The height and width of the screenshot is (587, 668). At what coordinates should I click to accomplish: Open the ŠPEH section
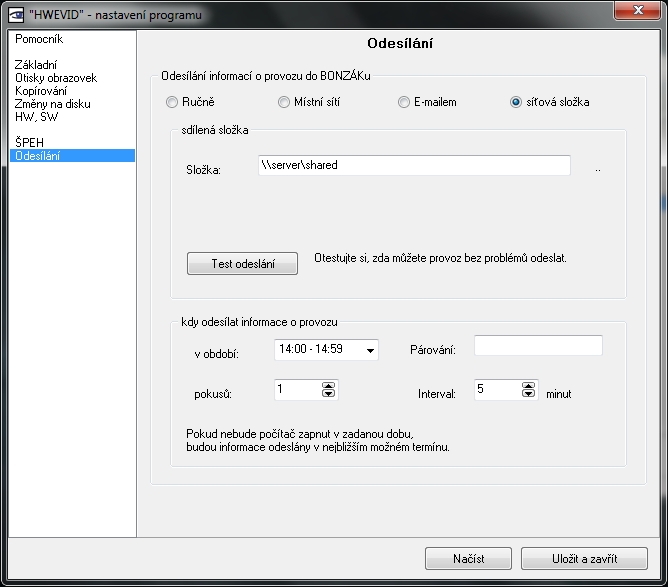(x=29, y=142)
